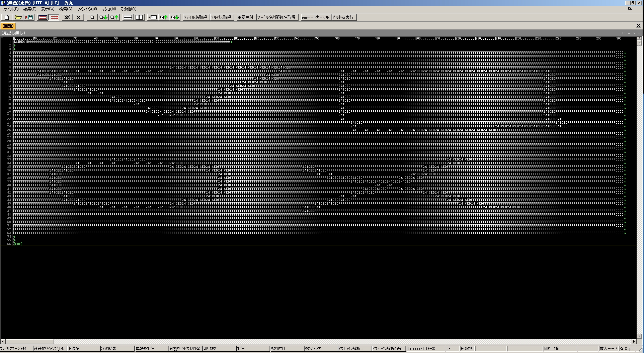Open a file with the folder icon
This screenshot has width=644, height=353.
[18, 17]
